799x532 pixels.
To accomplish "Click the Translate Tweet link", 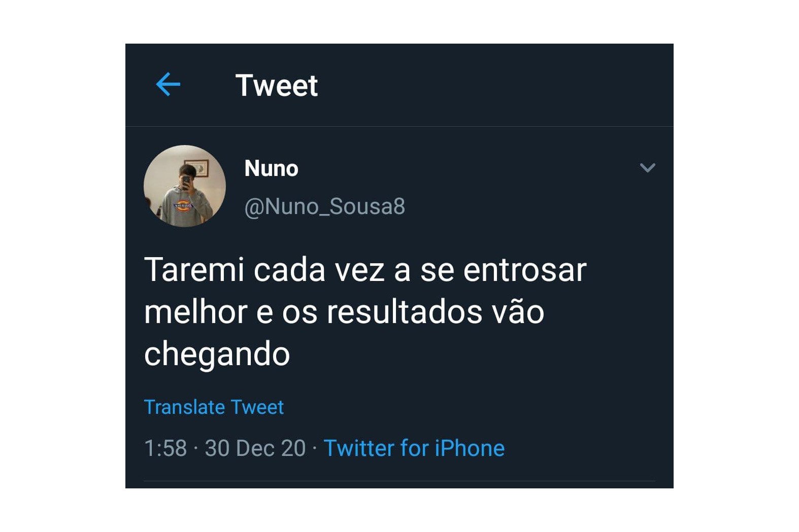I will 214,407.
